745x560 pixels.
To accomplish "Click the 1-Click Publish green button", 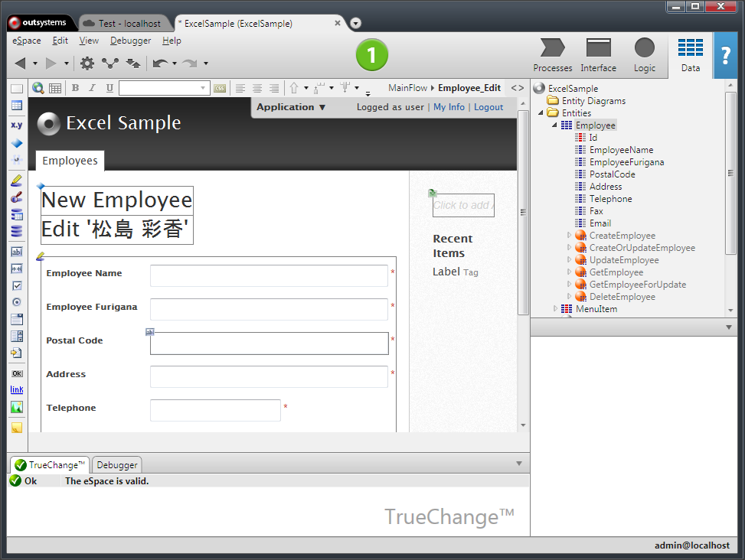I will (x=371, y=55).
